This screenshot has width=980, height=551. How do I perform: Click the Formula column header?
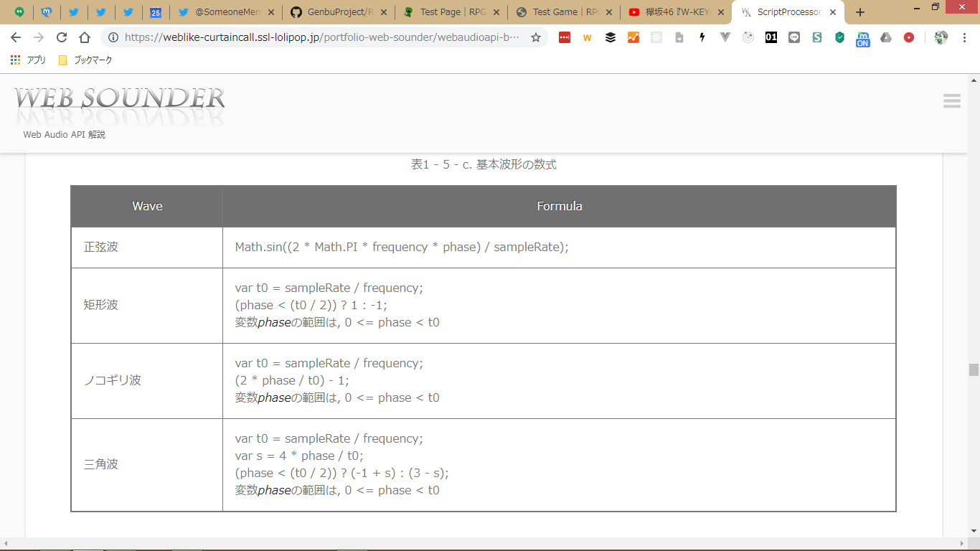click(560, 207)
